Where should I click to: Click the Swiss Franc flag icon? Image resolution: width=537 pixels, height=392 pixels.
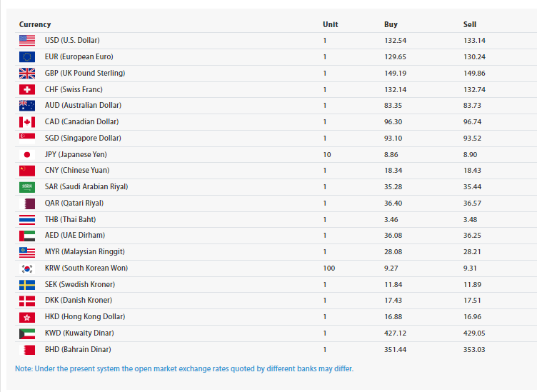coord(27,89)
